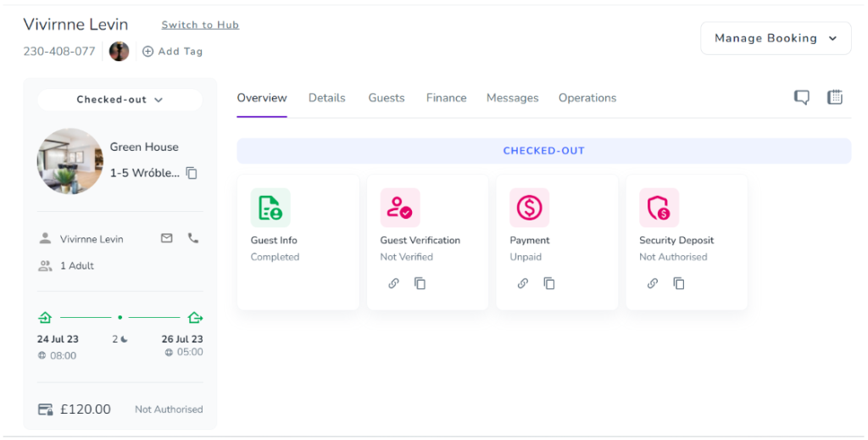Switch to the Finance tab
Screen dimensions: 868x440
click(x=446, y=97)
